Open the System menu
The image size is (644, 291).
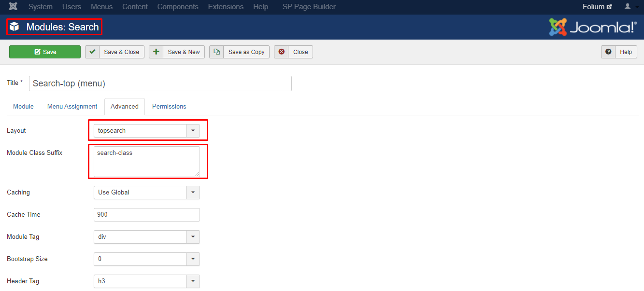pyautogui.click(x=41, y=7)
